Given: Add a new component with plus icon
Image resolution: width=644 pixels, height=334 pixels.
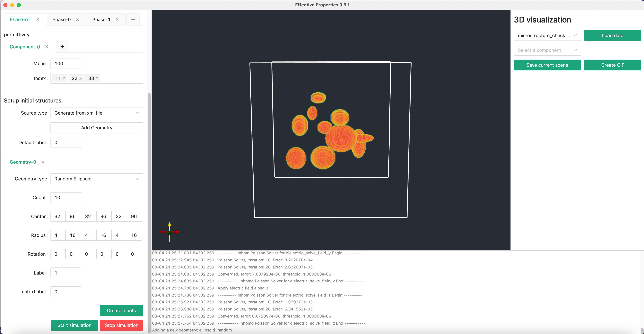Looking at the screenshot, I should (62, 47).
